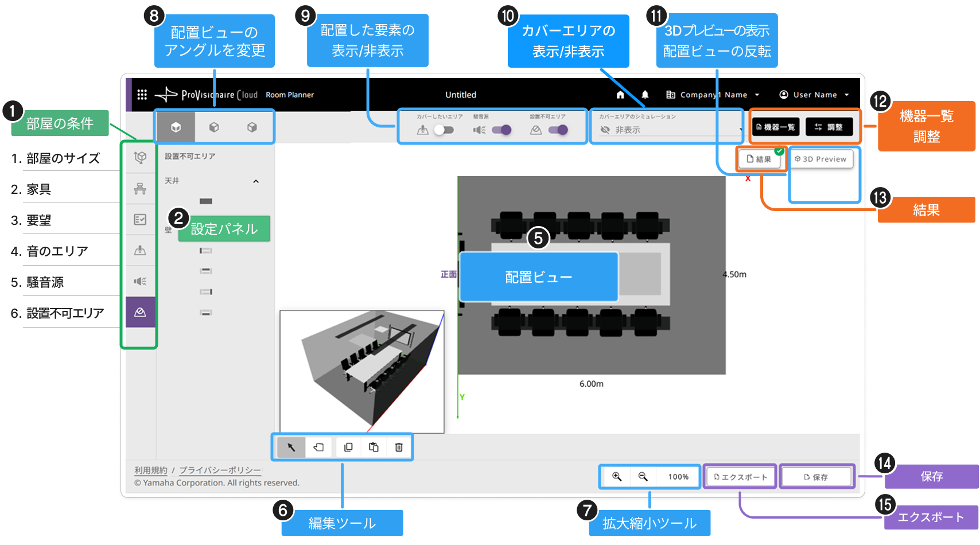Click the 6.00m width dimension label
Viewport: 980px width, 545px height.
point(592,384)
